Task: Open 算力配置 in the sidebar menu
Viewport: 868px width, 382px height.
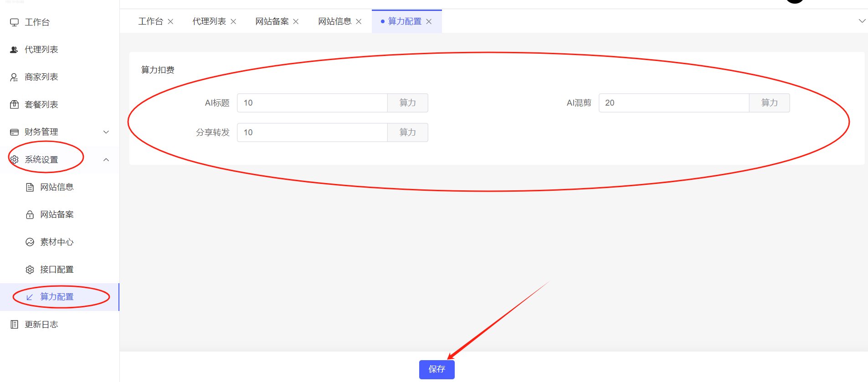Action: [57, 297]
